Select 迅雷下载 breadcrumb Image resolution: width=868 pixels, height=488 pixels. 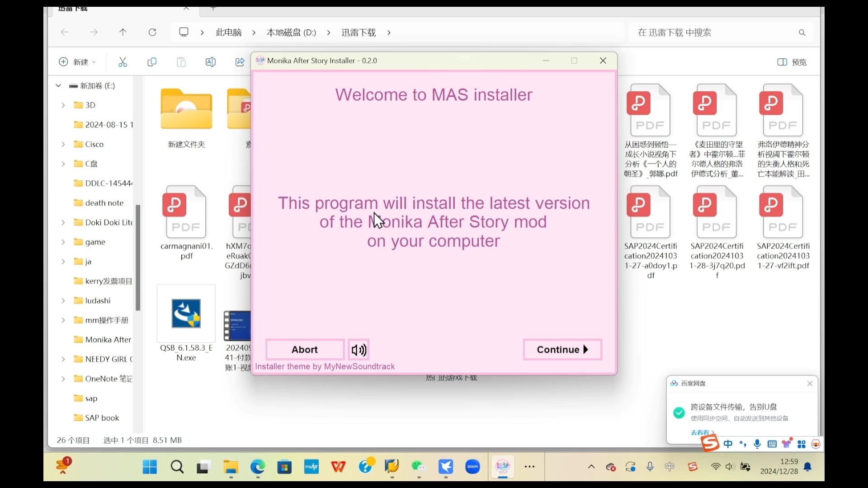359,33
